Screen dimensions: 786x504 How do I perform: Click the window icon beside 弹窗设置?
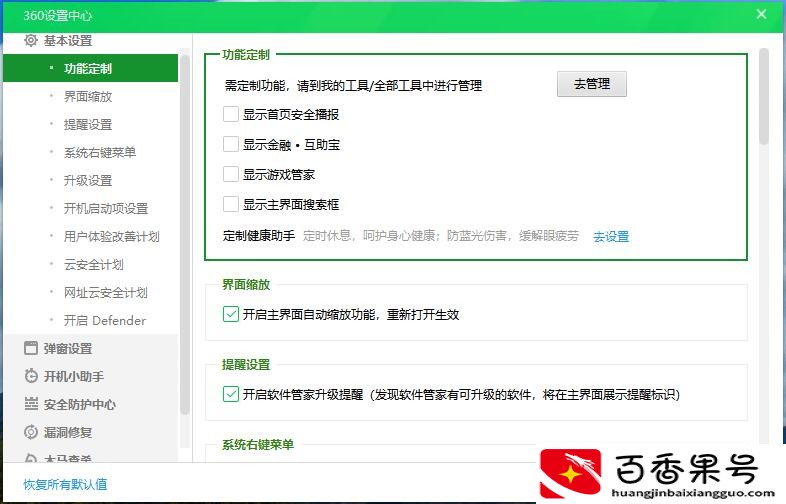point(31,348)
